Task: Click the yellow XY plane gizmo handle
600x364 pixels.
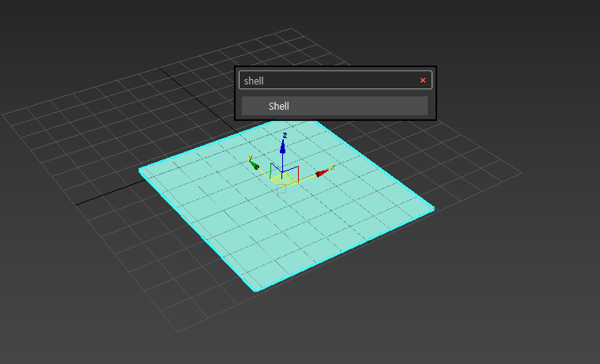Action: click(284, 179)
